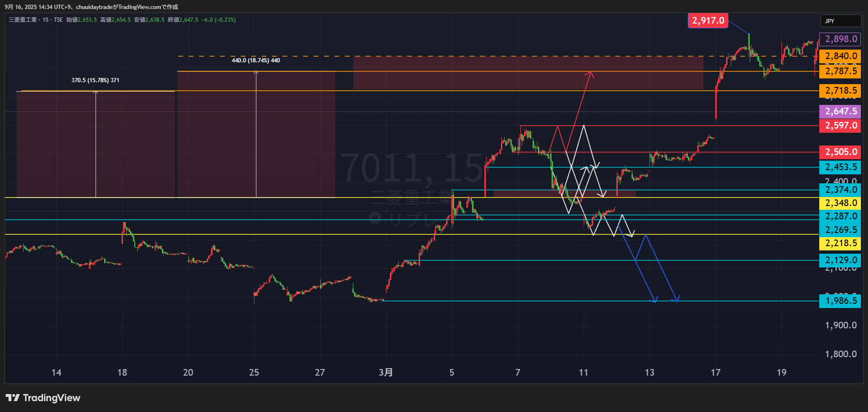Screen dimensions: 868x412
Task: Click the 2,129.0 cyan price tag
Action: [x=840, y=260]
